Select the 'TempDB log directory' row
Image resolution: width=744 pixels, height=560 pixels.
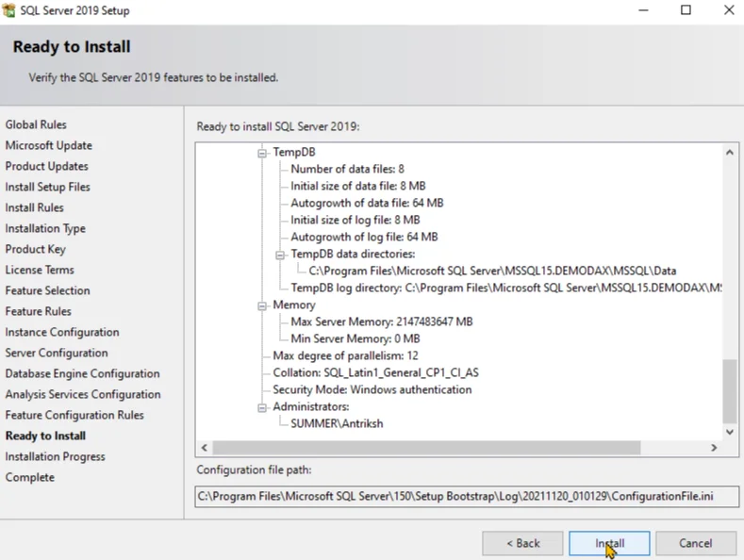coord(506,288)
